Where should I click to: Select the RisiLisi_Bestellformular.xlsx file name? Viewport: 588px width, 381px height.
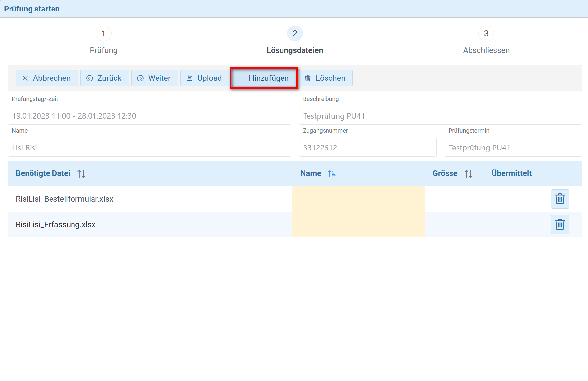(x=65, y=199)
